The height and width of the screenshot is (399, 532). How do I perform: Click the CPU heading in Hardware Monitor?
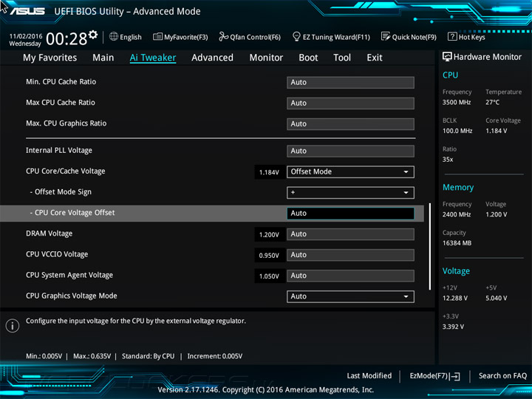point(450,75)
